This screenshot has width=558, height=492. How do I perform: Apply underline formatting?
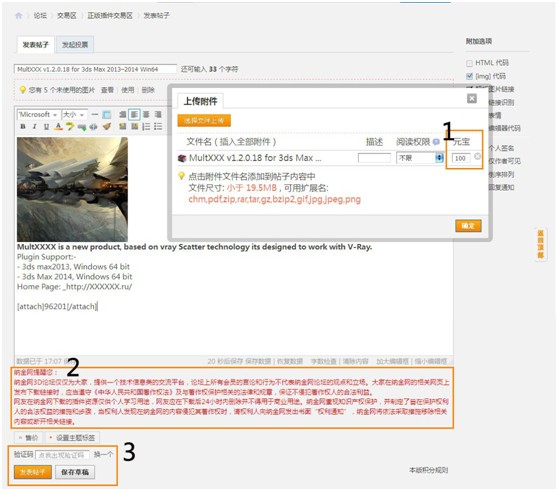46,126
